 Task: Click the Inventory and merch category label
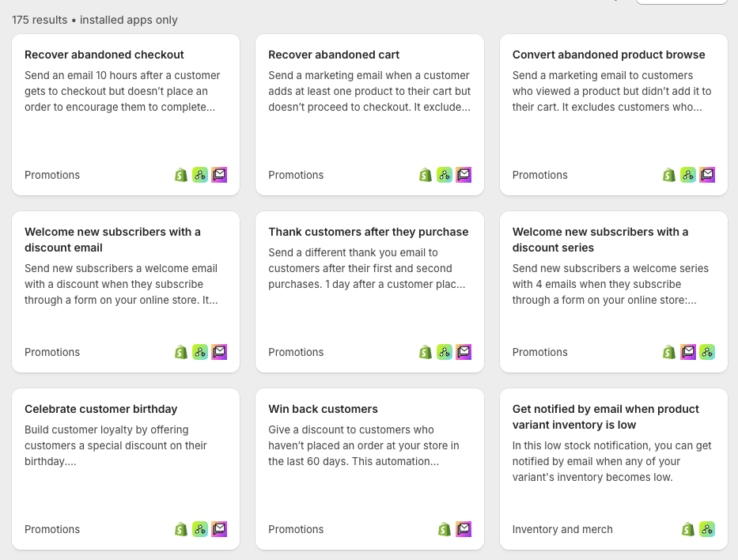click(562, 529)
